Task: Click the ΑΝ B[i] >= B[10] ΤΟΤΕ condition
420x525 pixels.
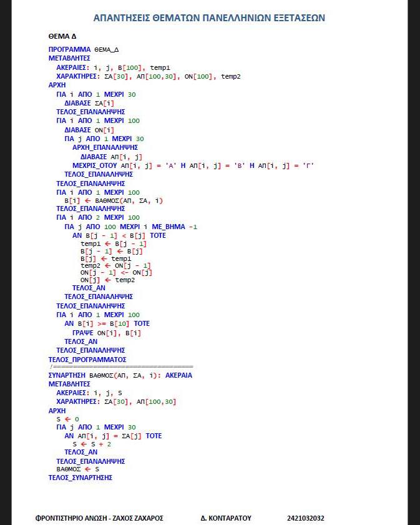Action: 107,323
